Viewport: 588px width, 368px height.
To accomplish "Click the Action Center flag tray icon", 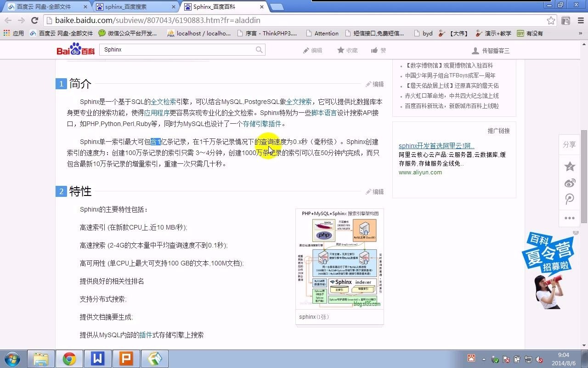I will (x=506, y=359).
